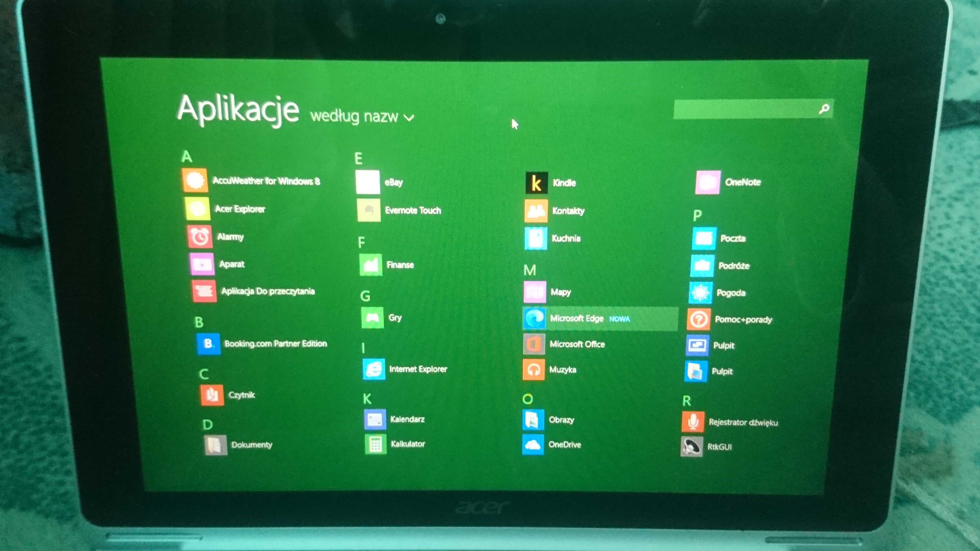Click the 'Obrazy' label text
This screenshot has width=980, height=551.
click(x=561, y=420)
